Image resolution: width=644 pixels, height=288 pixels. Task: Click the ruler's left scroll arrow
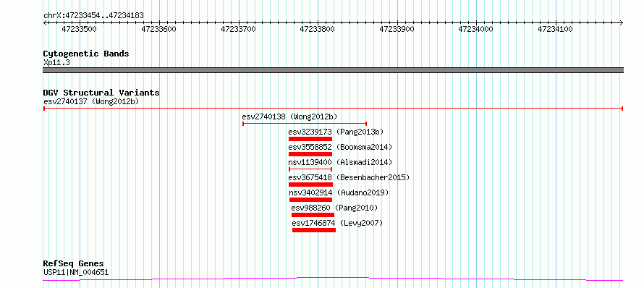[45, 22]
